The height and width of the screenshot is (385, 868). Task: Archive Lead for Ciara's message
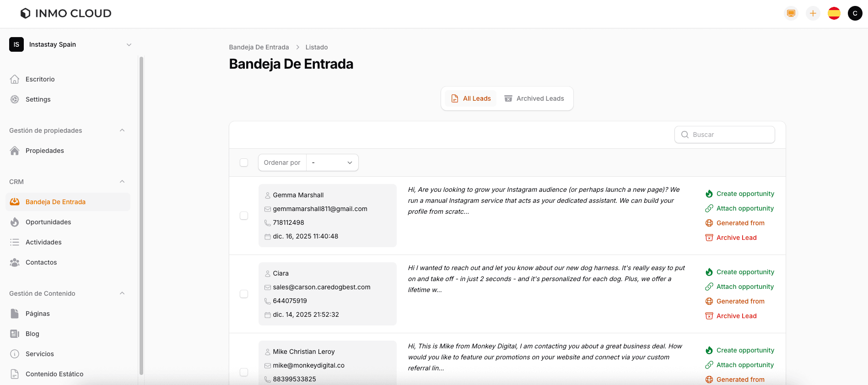tap(736, 316)
